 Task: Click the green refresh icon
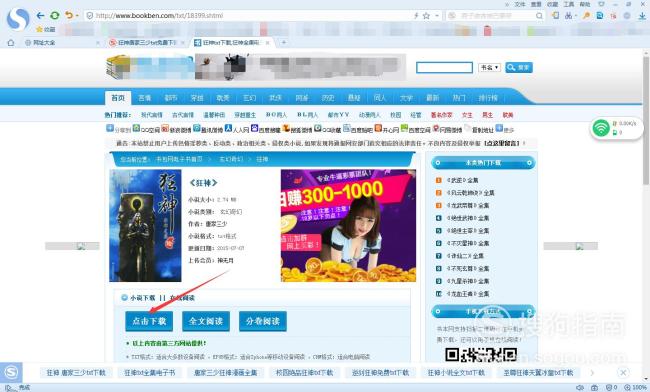(x=54, y=16)
